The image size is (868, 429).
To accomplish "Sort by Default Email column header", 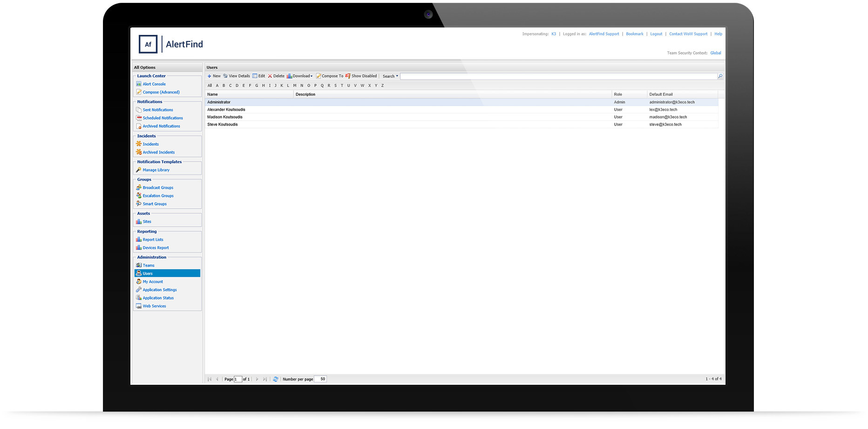I will [x=682, y=94].
